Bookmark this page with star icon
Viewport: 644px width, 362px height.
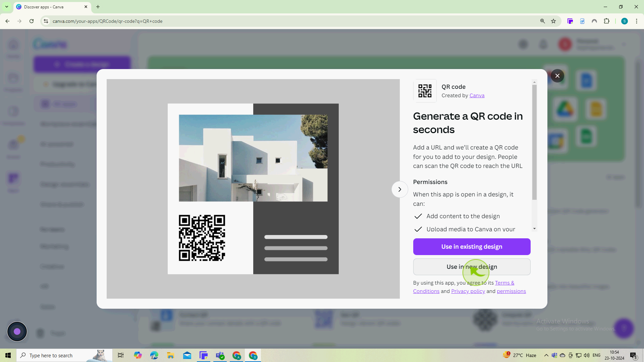[x=553, y=21]
